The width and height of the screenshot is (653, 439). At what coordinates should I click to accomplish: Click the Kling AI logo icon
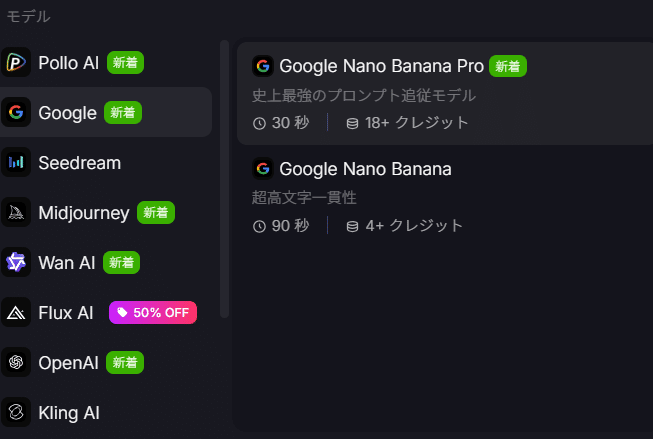coord(16,412)
